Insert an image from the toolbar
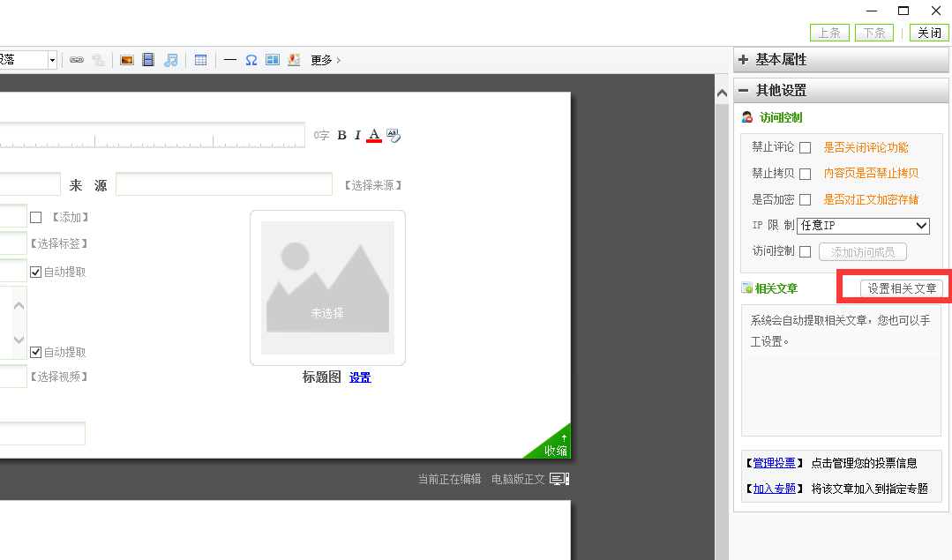 click(127, 60)
